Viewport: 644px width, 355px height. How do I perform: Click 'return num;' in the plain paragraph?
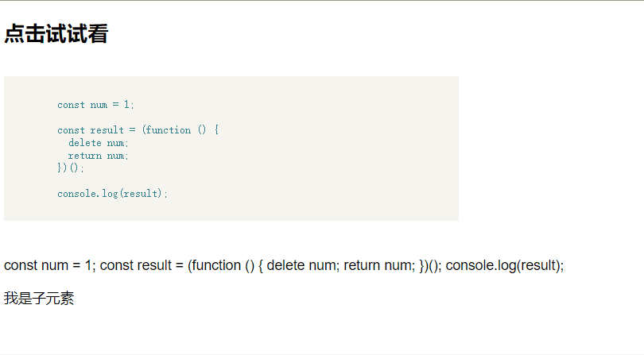(x=380, y=265)
